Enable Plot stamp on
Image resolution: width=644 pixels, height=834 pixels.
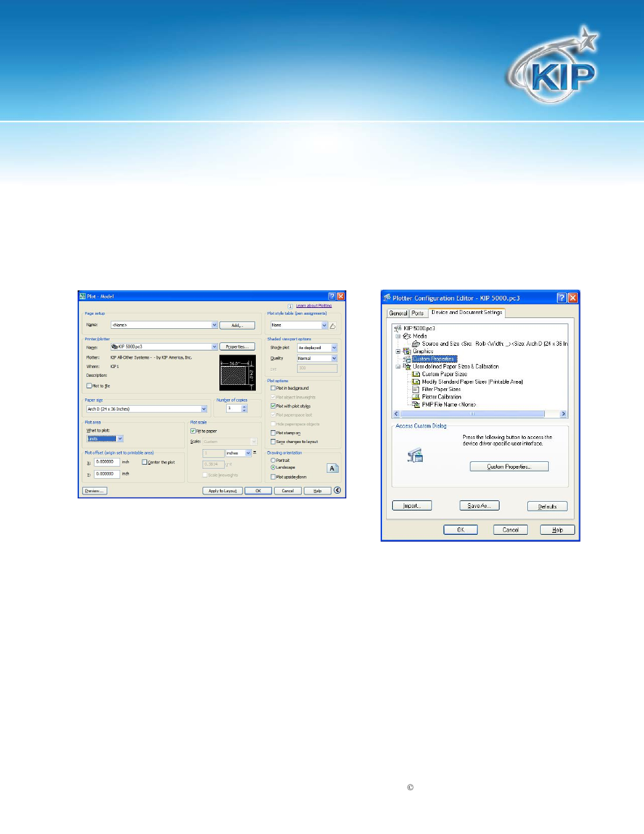273,433
